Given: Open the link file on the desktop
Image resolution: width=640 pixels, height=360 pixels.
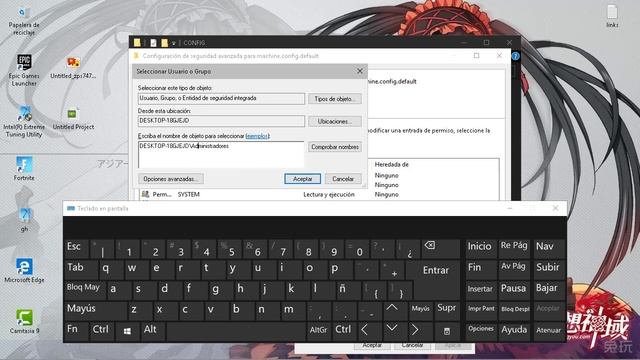Looking at the screenshot, I should (x=612, y=16).
